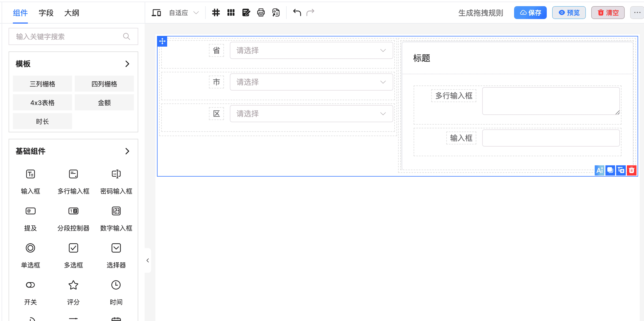644x321 pixels.
Task: Click the 保存 save button
Action: 530,13
